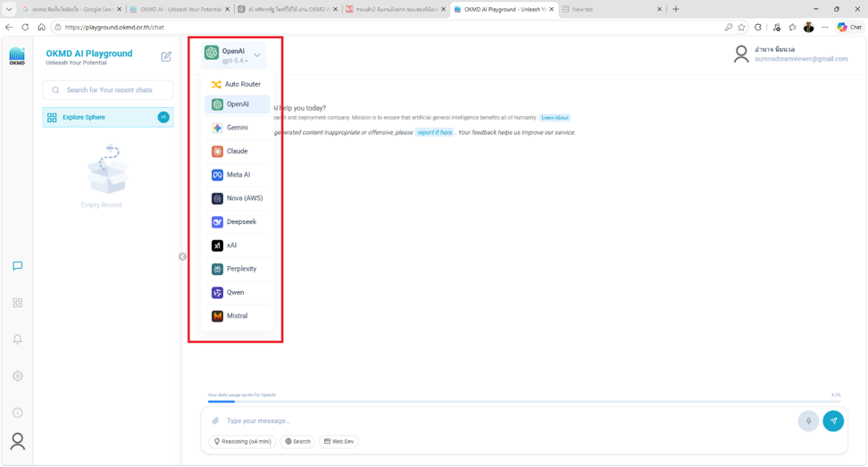Screen dimensions: 868x467
Task: Reload the page
Action: [x=25, y=27]
